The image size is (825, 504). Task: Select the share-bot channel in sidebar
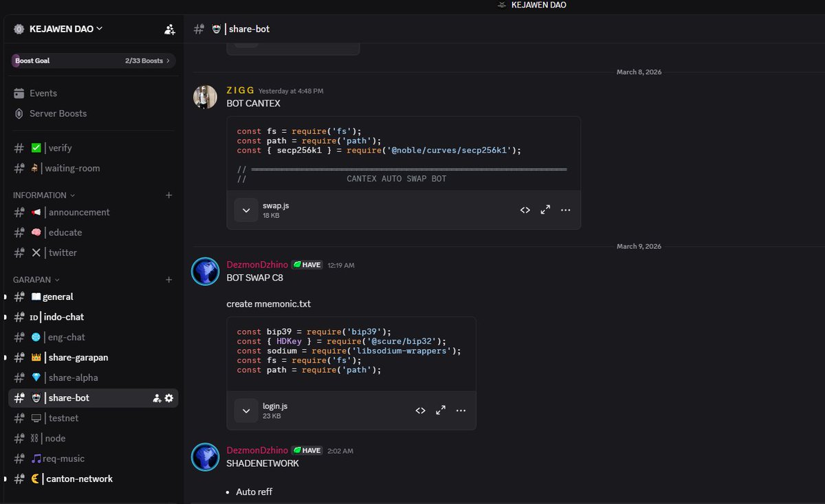click(93, 398)
